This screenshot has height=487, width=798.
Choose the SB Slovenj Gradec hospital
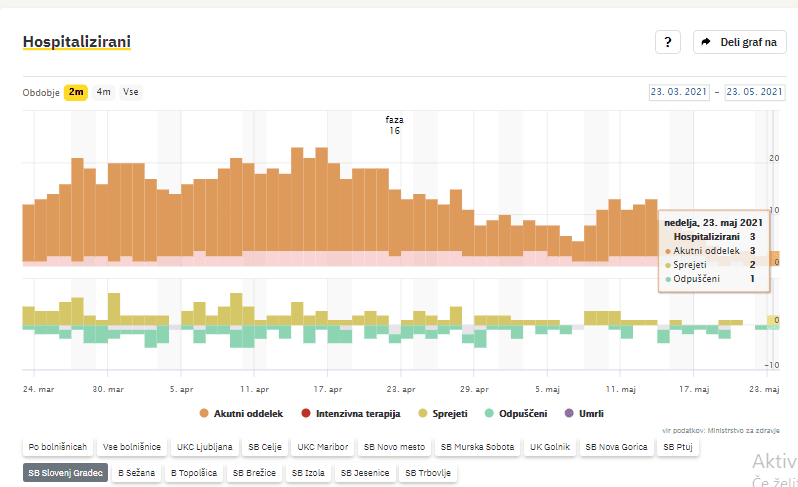pos(65,472)
